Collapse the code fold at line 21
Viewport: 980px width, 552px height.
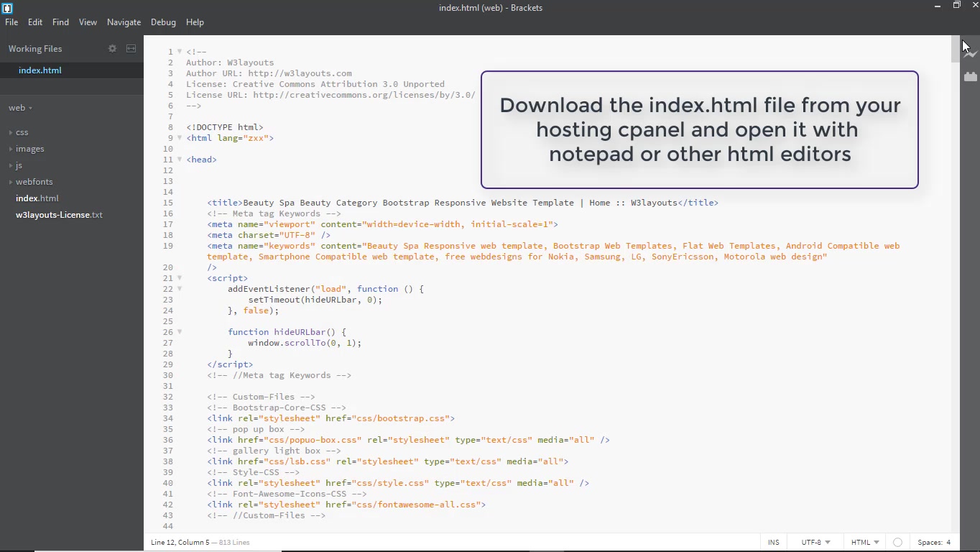(180, 279)
